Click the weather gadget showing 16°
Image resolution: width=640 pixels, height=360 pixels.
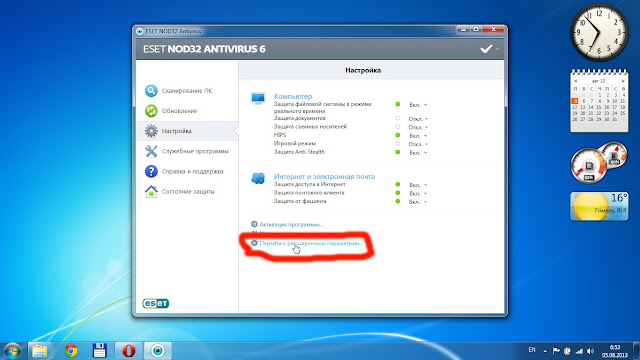tap(599, 206)
